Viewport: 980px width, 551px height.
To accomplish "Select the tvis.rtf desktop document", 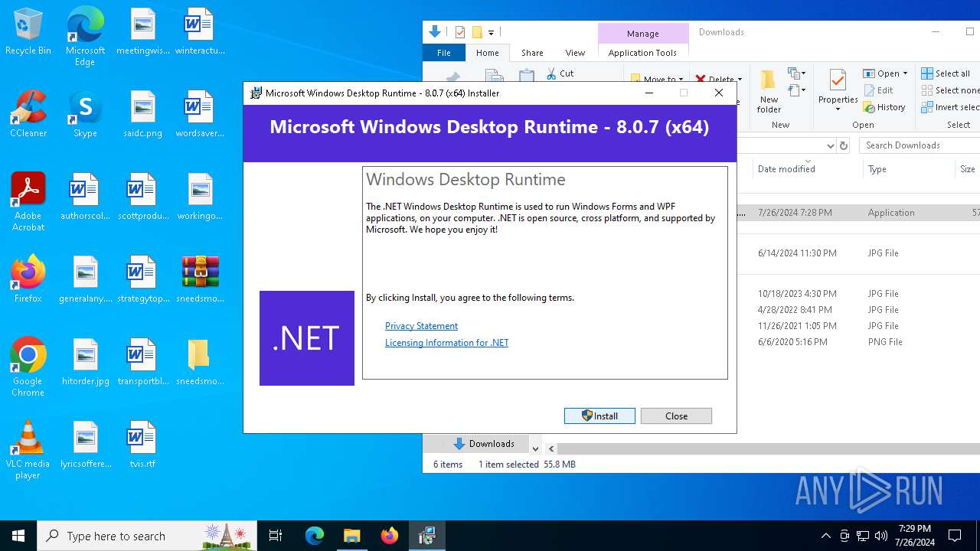I will tap(142, 444).
